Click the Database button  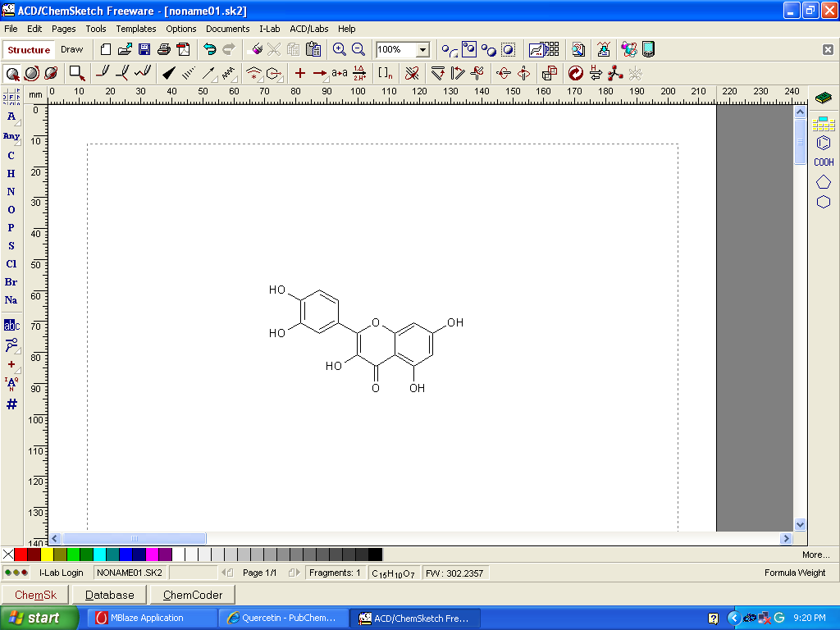(109, 595)
